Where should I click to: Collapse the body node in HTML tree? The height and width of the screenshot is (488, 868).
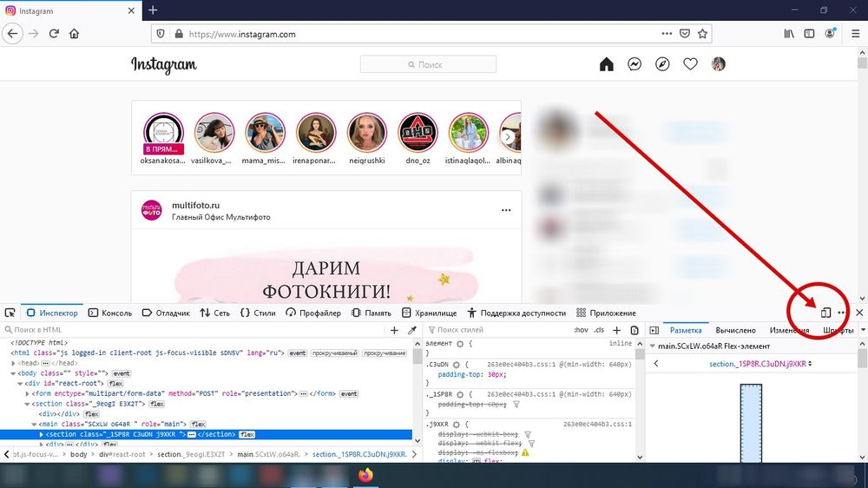pos(13,373)
